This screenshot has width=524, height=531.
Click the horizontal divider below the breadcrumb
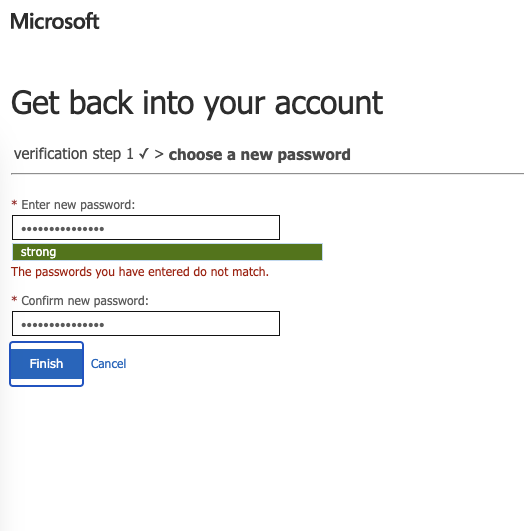(267, 174)
